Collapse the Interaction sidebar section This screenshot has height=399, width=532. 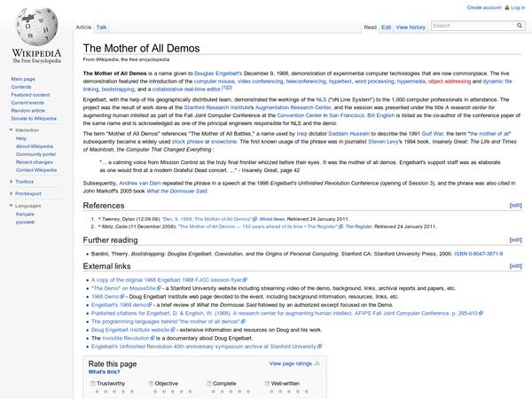coord(11,130)
